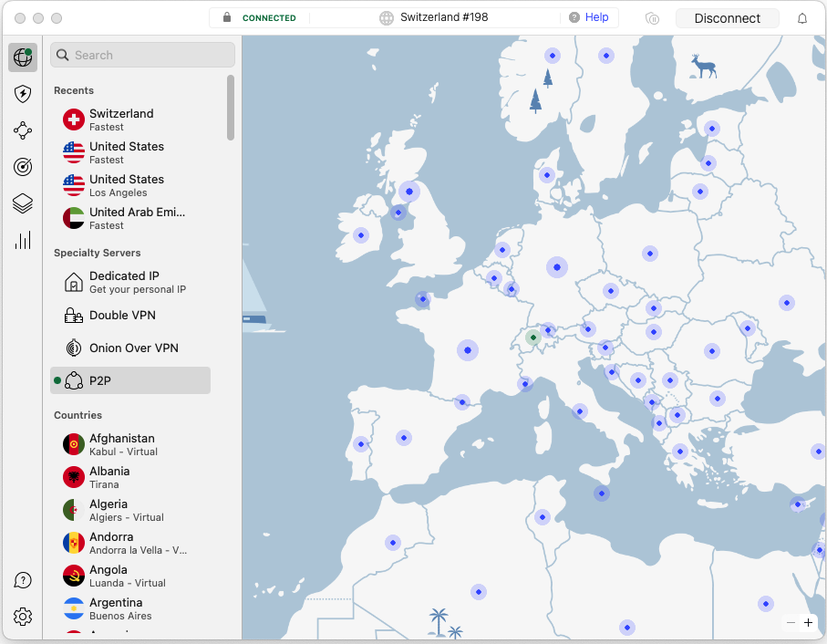Select United States Los Angeles recent

point(130,185)
